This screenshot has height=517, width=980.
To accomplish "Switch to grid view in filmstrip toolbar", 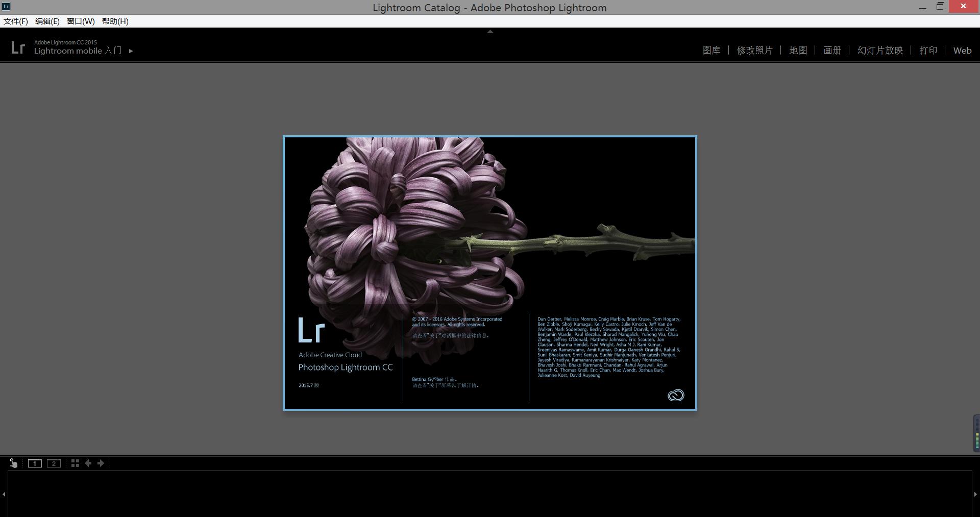I will [x=75, y=463].
